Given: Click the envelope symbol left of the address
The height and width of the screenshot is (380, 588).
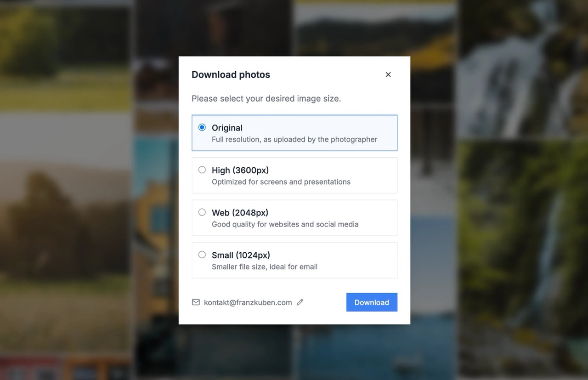Looking at the screenshot, I should (x=196, y=302).
